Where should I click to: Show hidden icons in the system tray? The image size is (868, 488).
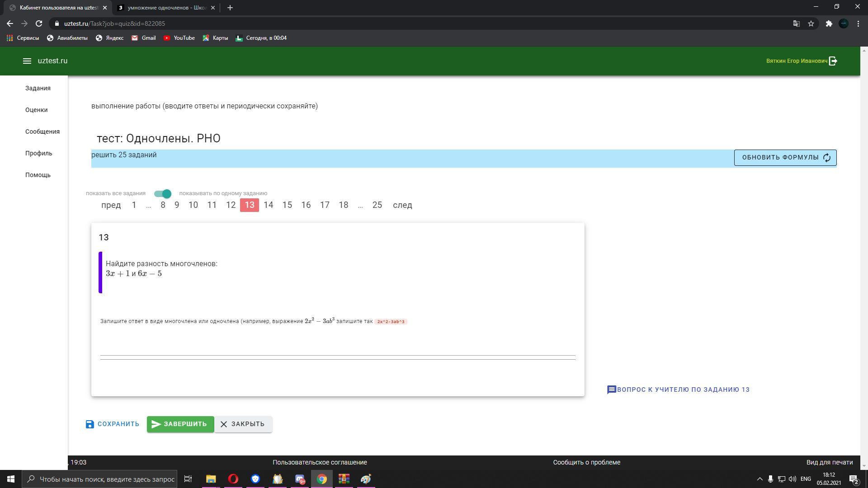(x=759, y=479)
